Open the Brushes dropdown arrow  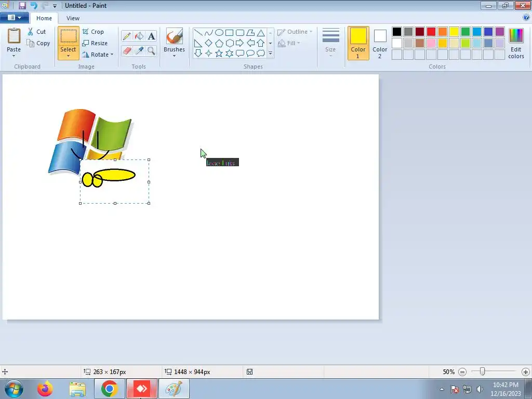click(174, 56)
